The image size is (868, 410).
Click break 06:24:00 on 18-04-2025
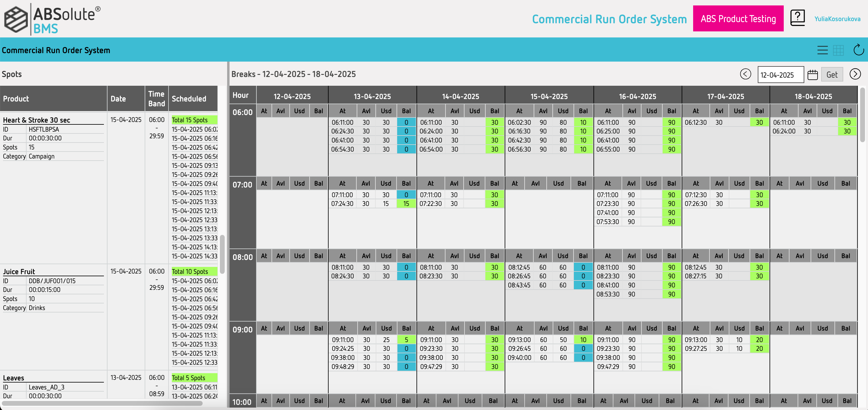[x=784, y=131]
